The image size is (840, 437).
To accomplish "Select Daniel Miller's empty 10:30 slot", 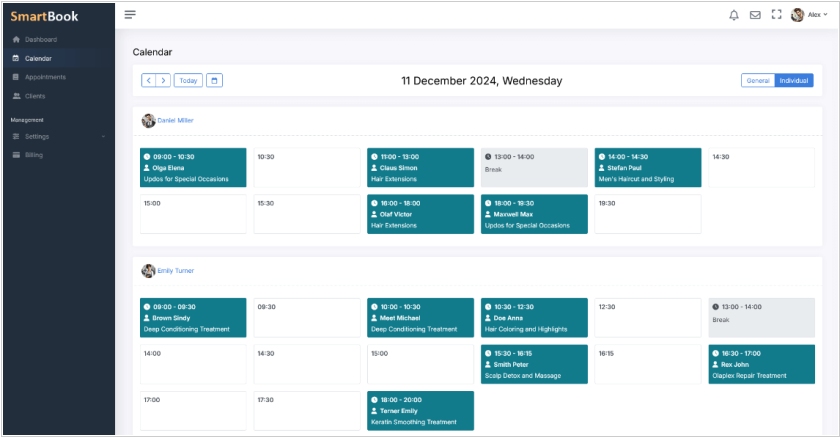I will click(x=306, y=167).
